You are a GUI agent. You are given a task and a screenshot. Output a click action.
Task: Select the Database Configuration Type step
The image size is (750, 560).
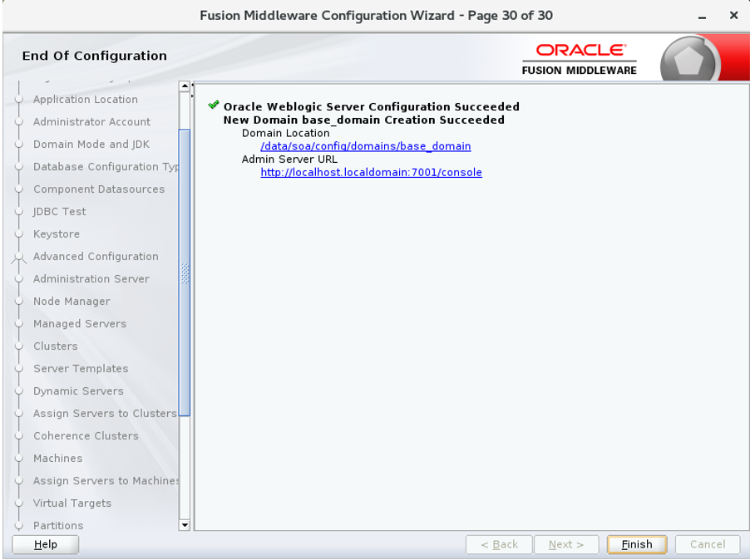pos(106,167)
